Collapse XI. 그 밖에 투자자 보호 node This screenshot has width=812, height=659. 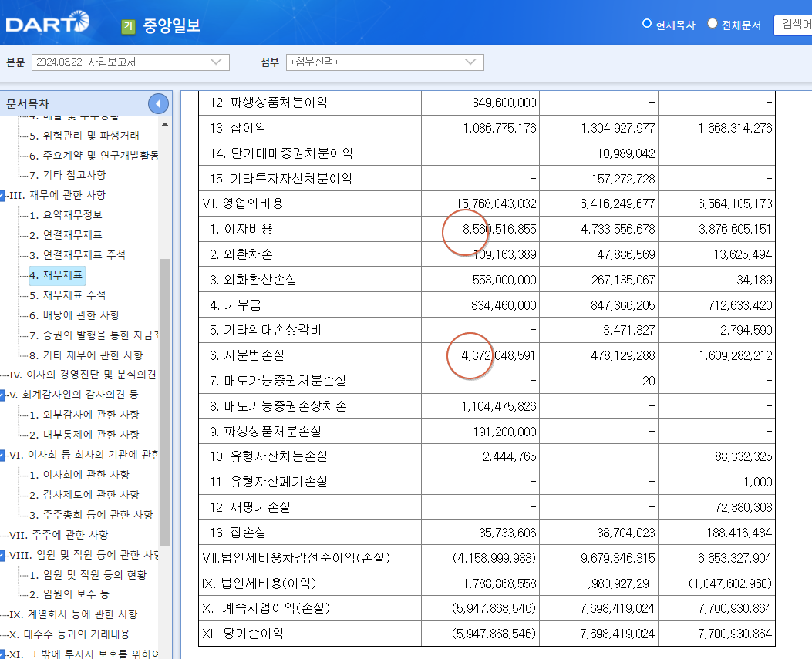tap(2, 654)
